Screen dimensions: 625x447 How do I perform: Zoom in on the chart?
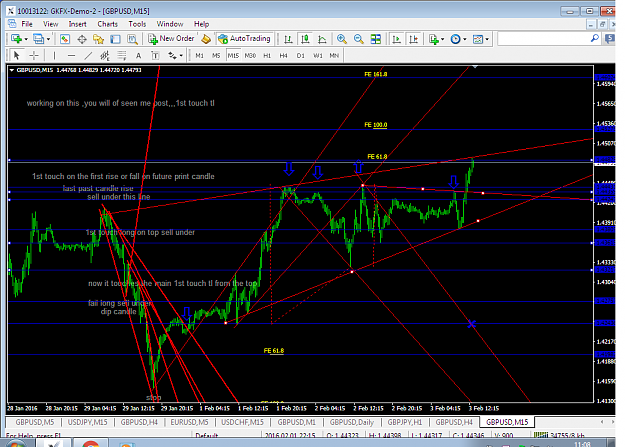click(x=342, y=39)
